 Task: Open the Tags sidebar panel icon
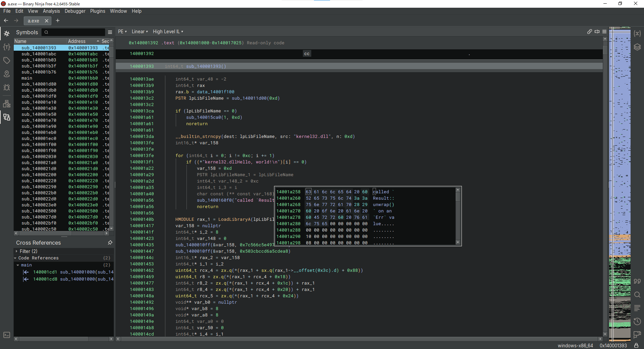coord(7,60)
